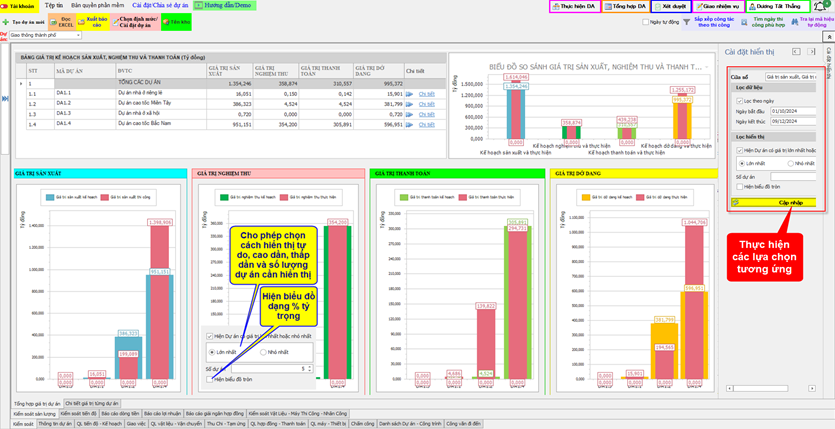Image resolution: width=835 pixels, height=429 pixels.
Task: Toggle 'Ngày tự động' checkbox
Action: 646,21
